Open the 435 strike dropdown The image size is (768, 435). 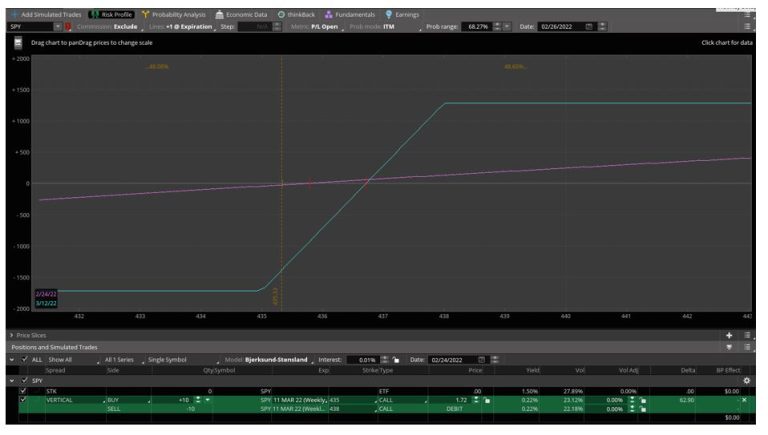coord(353,400)
